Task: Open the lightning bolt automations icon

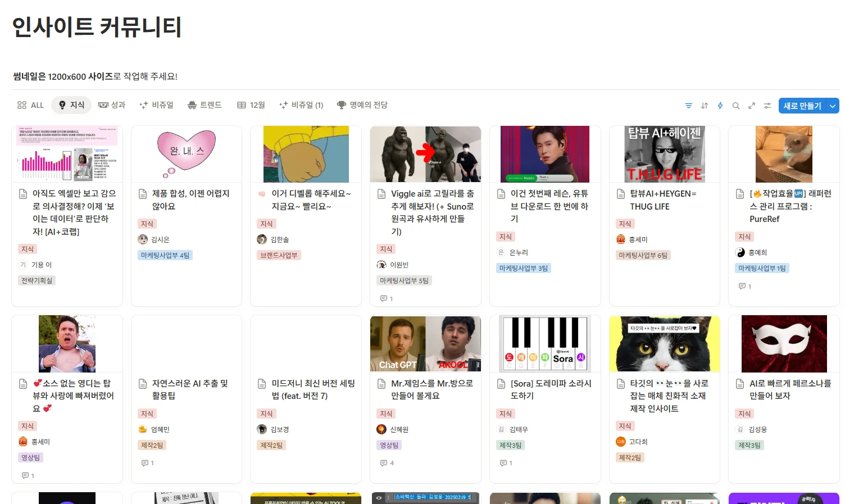Action: click(720, 106)
